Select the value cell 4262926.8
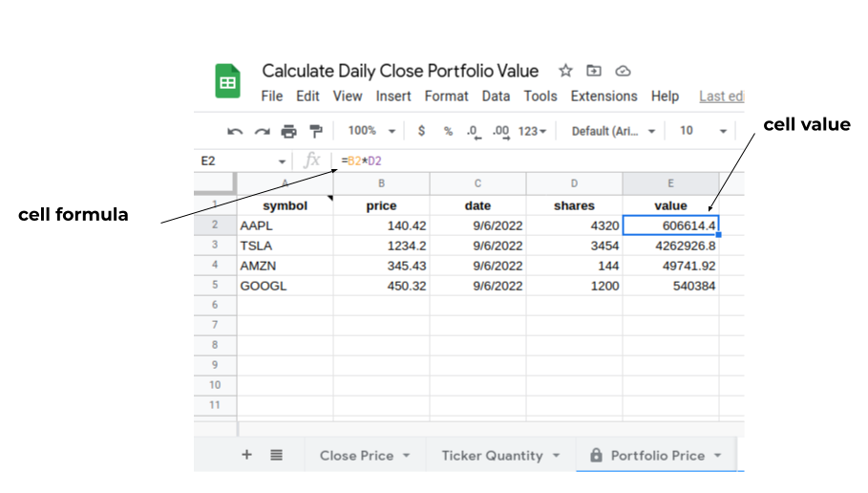Screen dimensions: 868x493 [x=670, y=246]
